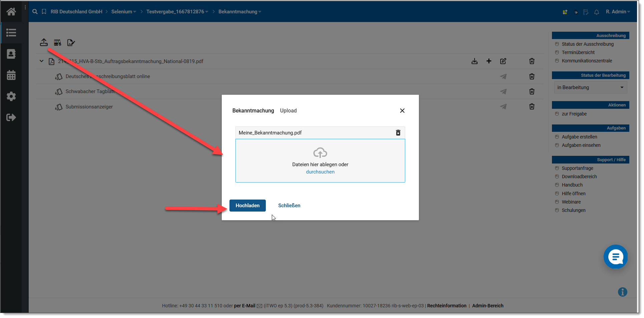The height and width of the screenshot is (318, 644).
Task: Click Meine_Bekanntmachung.pdf file name
Action: click(x=270, y=133)
